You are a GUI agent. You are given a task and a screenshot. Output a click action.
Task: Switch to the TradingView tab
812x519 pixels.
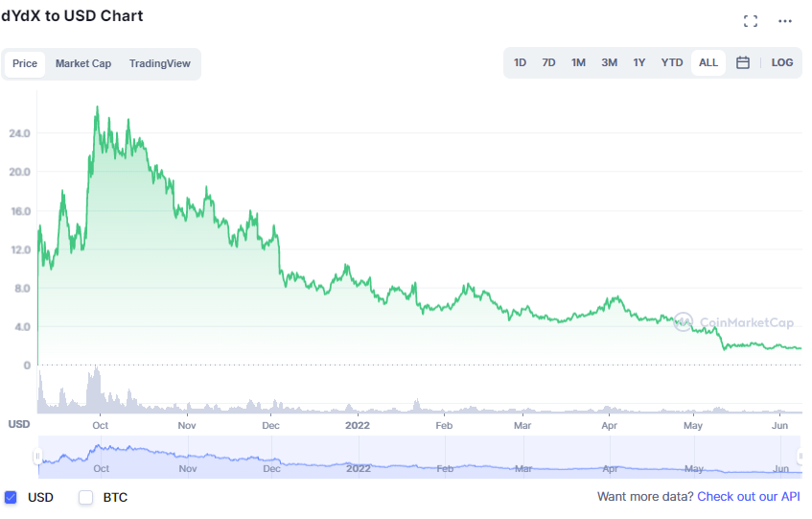click(x=159, y=63)
